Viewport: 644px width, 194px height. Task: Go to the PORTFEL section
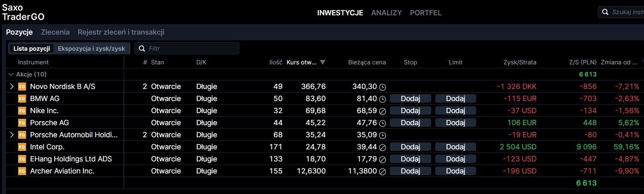tap(425, 13)
